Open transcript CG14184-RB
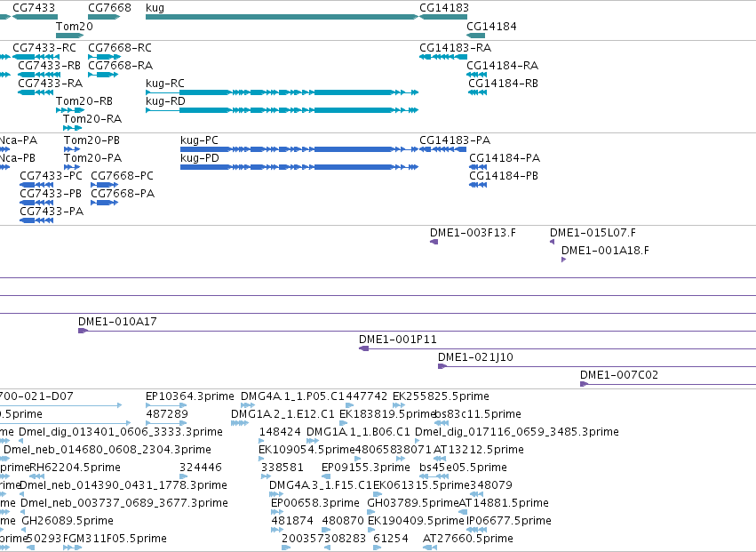The width and height of the screenshot is (756, 552). point(503,84)
